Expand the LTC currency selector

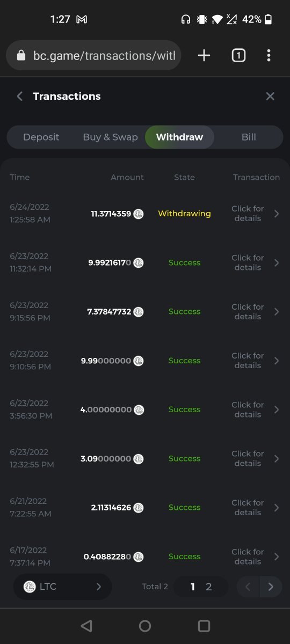62,587
